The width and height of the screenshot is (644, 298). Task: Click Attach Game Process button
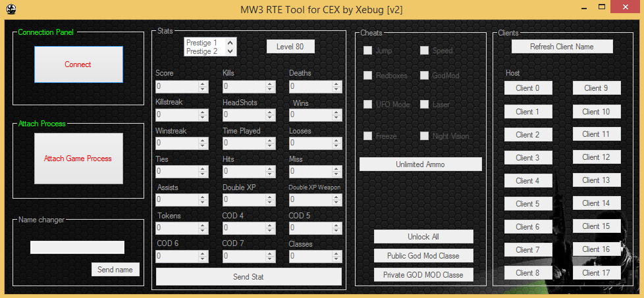pyautogui.click(x=78, y=159)
